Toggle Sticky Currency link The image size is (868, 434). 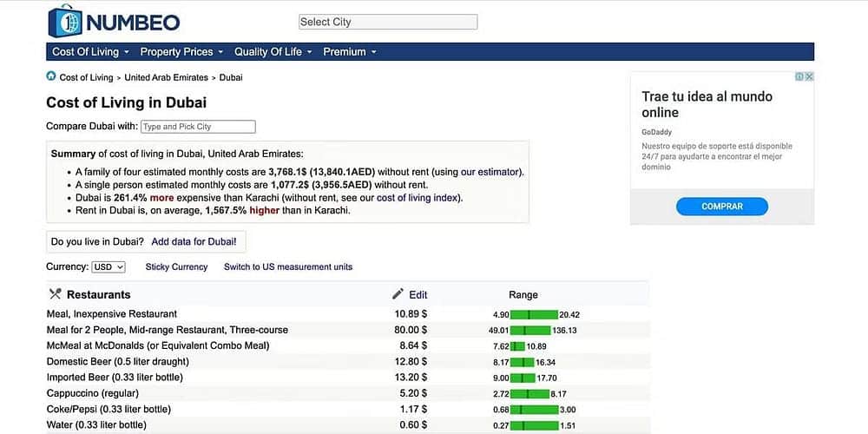pyautogui.click(x=176, y=267)
